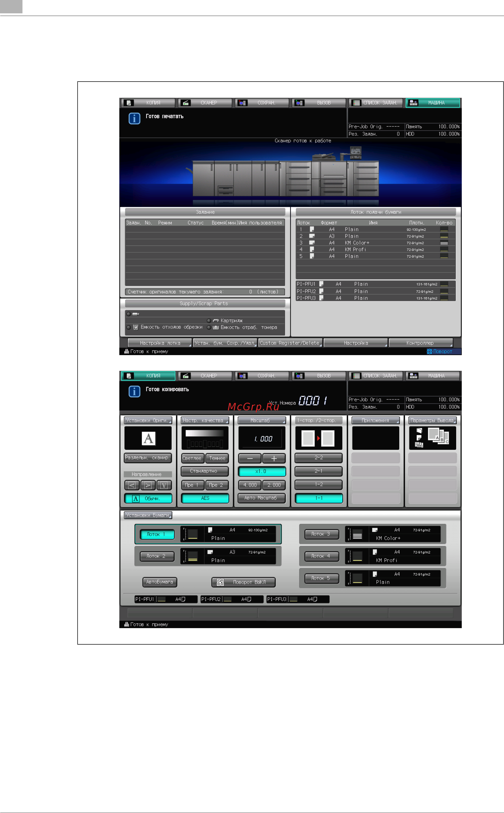Click Авто Масштаб button

tap(262, 498)
